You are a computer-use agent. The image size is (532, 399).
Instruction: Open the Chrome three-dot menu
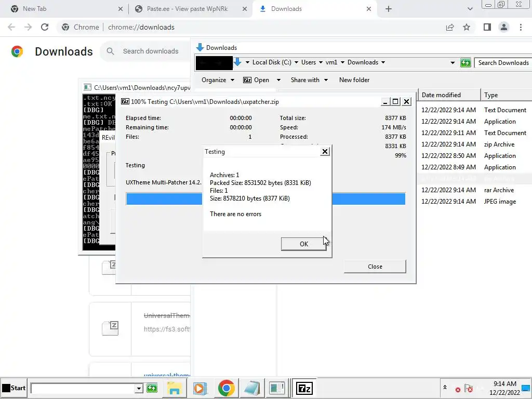pyautogui.click(x=521, y=27)
